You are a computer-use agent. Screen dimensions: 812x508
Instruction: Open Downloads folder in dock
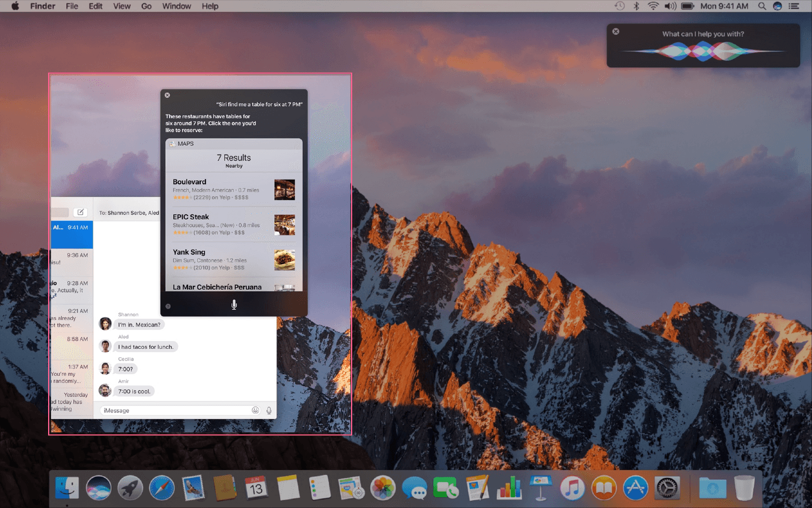point(712,488)
